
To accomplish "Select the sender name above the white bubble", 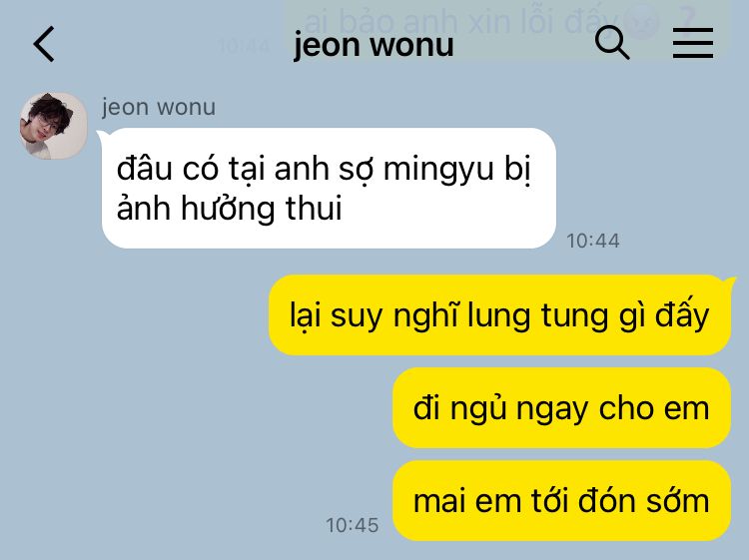I will pos(159,107).
